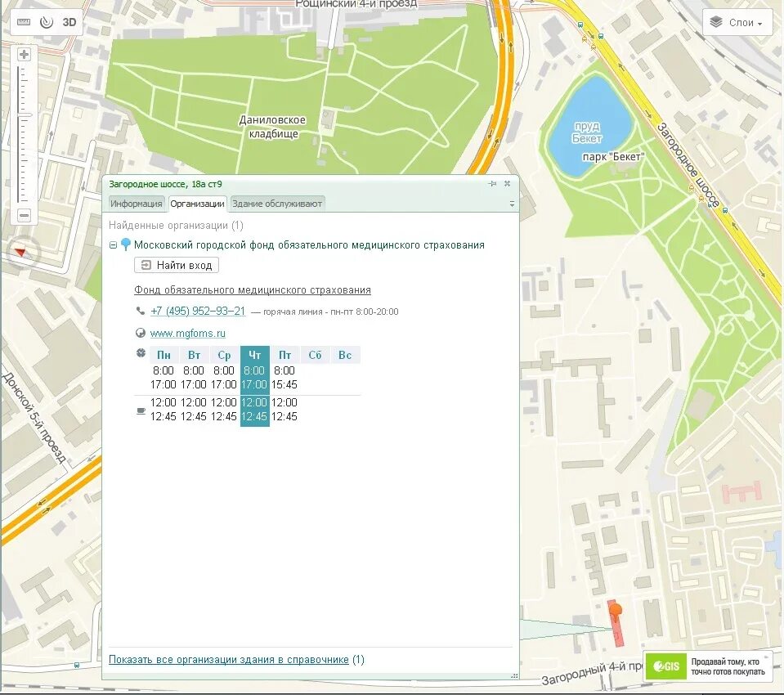The width and height of the screenshot is (784, 695).
Task: Open the Слои layers dropdown
Action: pyautogui.click(x=737, y=23)
